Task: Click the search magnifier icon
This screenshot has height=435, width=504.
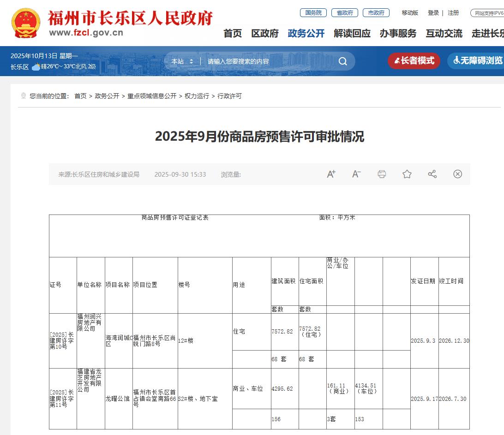Action: pos(342,61)
